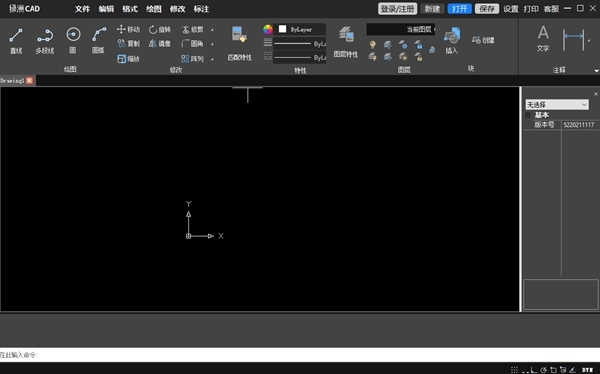
Task: Expand the dimension tool arrow
Action: pos(589,41)
